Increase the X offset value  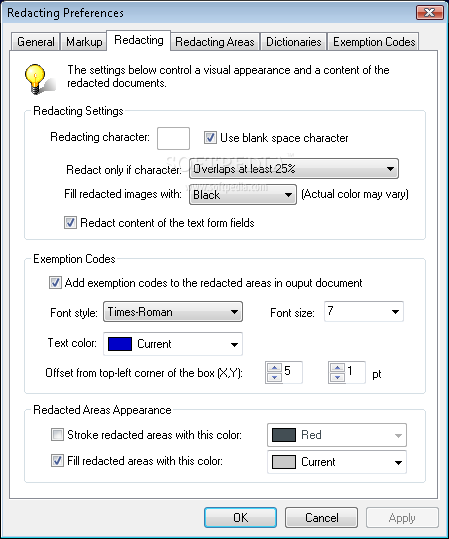[274, 368]
